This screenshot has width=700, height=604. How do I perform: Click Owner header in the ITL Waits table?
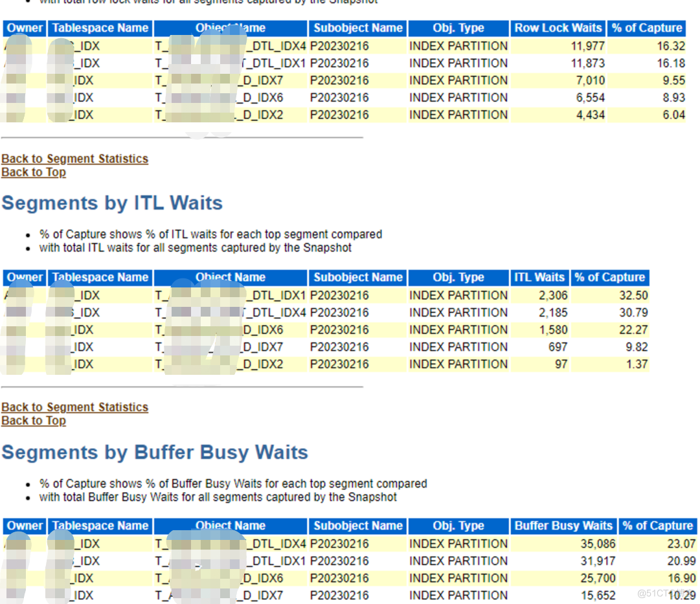(25, 277)
